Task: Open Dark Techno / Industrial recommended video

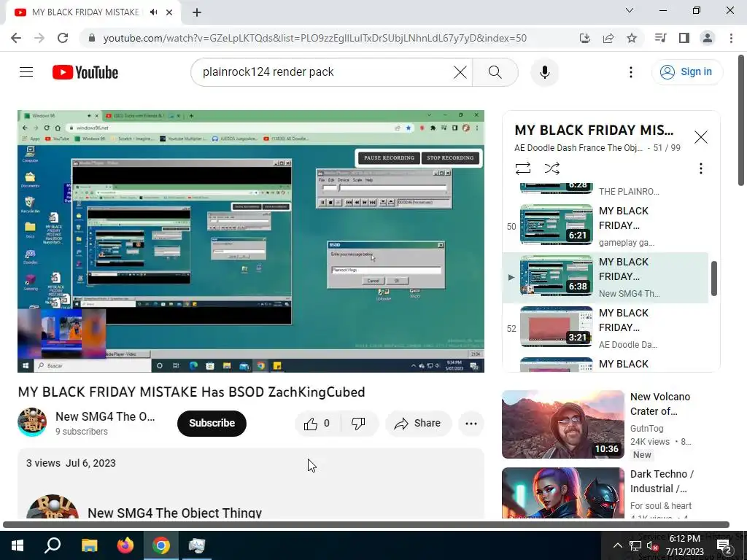Action: [563, 493]
